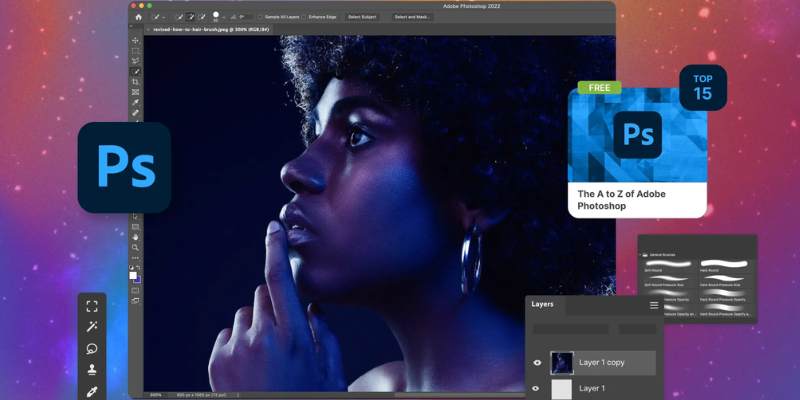Select the Quick Selection tool in toolbar

tap(135, 71)
